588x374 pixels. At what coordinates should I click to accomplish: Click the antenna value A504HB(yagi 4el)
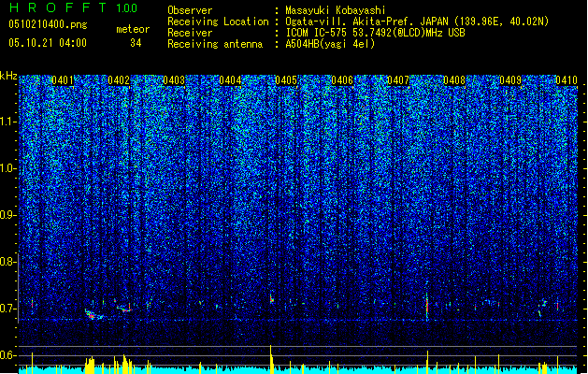click(x=330, y=44)
